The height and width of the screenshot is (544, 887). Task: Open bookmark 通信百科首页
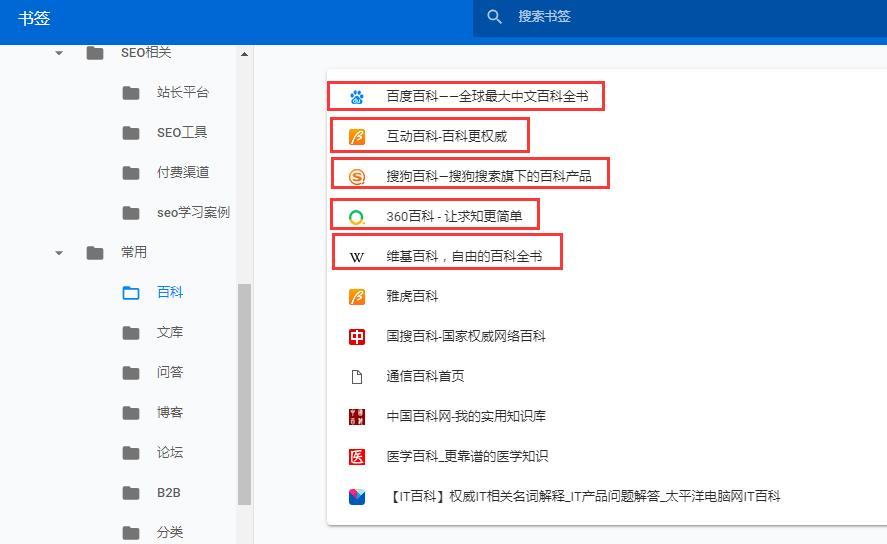[425, 376]
